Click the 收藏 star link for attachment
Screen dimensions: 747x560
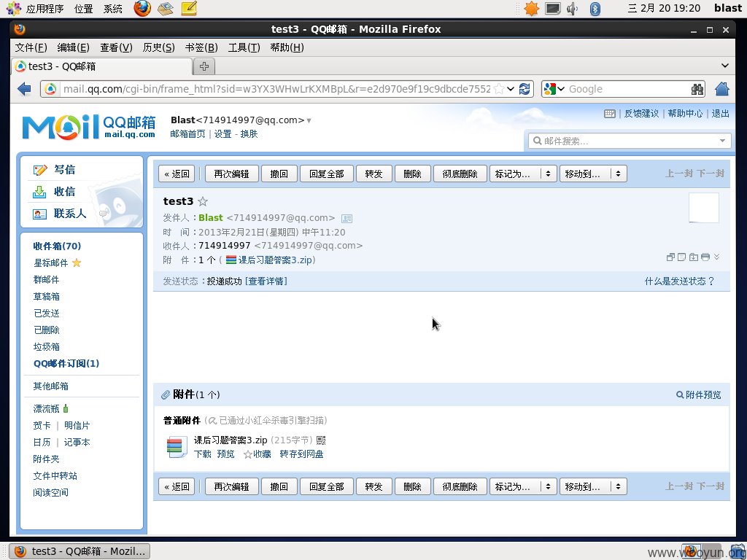click(x=258, y=454)
